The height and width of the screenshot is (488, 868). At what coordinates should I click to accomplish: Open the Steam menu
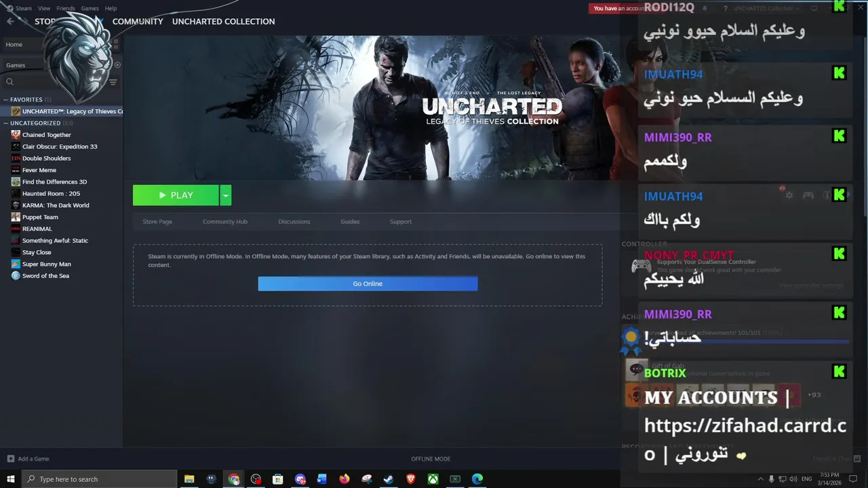[23, 8]
